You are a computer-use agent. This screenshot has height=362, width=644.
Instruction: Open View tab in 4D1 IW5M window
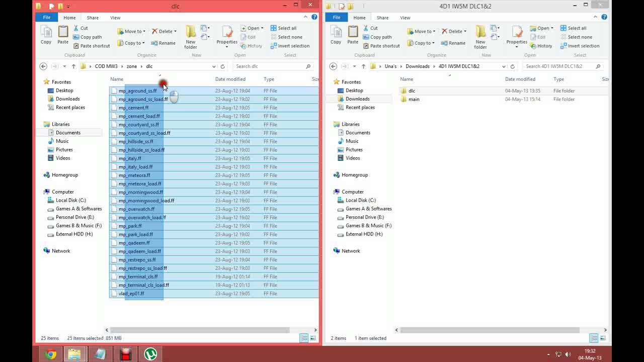[x=405, y=18]
